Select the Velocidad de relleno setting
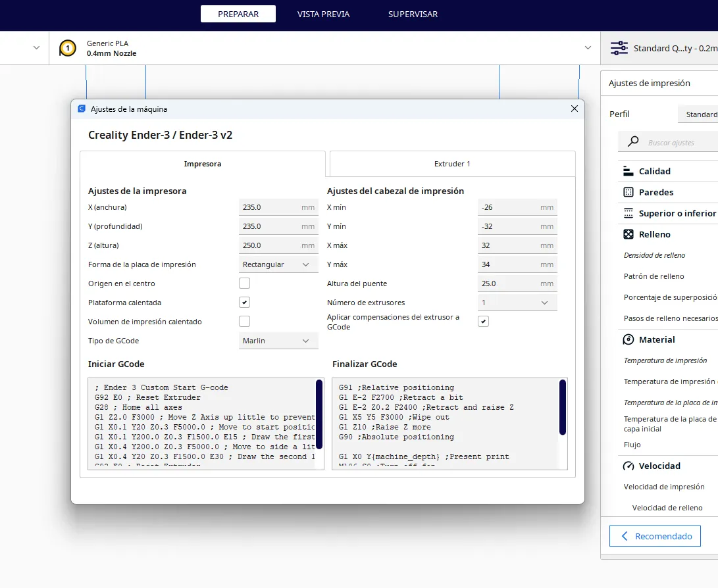718x588 pixels. pyautogui.click(x=667, y=508)
